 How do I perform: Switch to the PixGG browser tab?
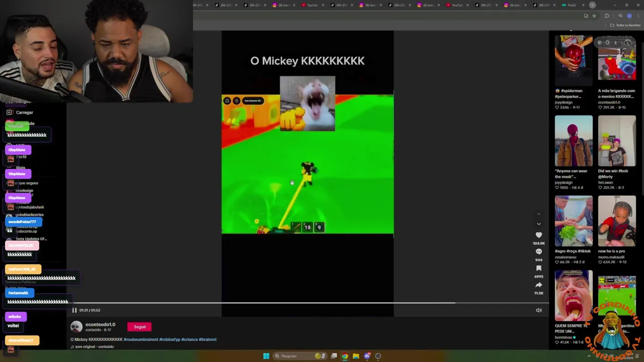572,5
